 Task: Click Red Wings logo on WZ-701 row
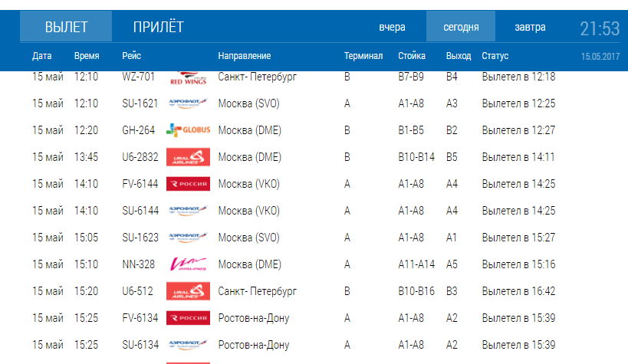[187, 77]
